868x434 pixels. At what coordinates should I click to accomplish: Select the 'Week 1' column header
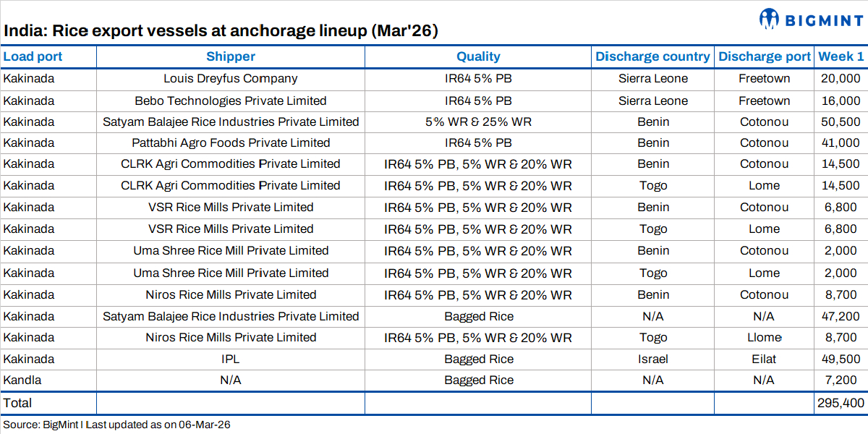(x=841, y=56)
